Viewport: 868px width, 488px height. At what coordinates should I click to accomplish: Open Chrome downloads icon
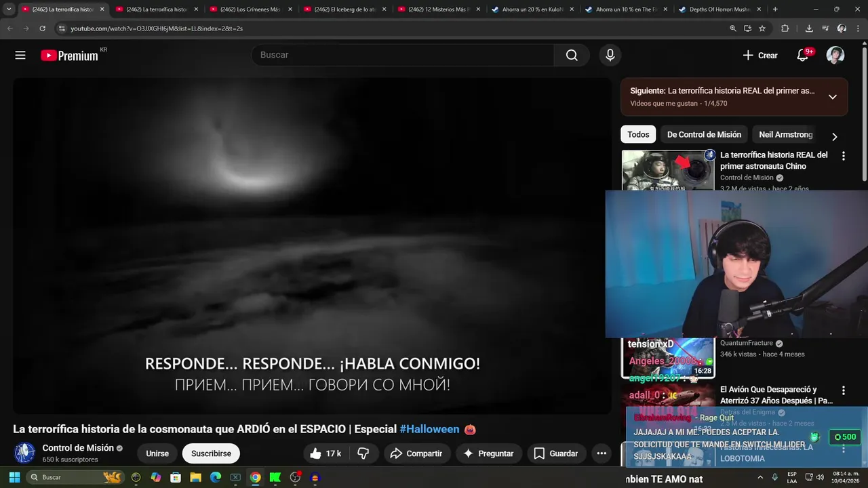coord(809,28)
